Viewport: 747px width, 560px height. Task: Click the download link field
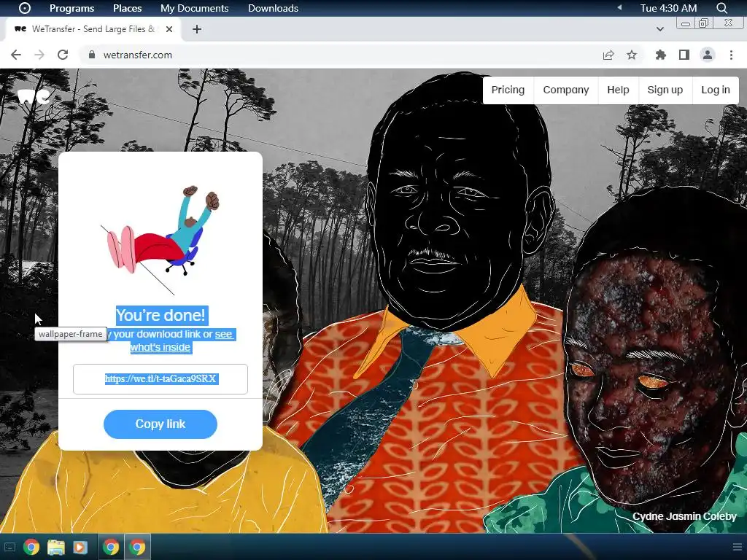160,379
